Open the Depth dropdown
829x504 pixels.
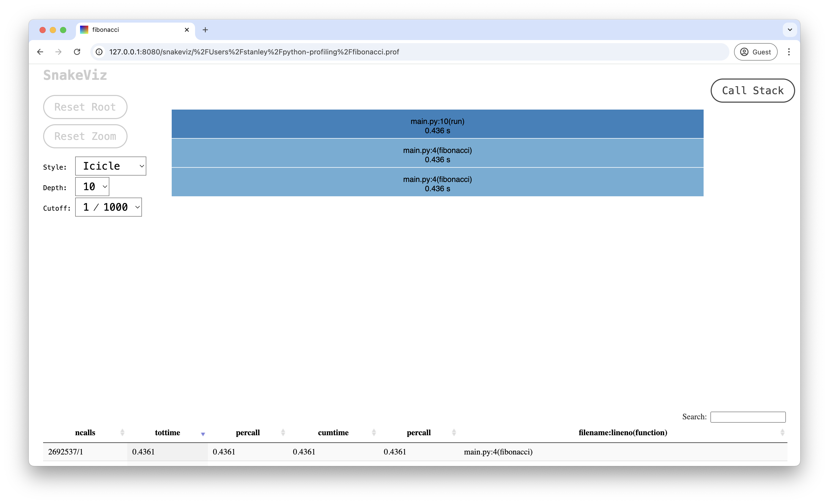tap(92, 186)
